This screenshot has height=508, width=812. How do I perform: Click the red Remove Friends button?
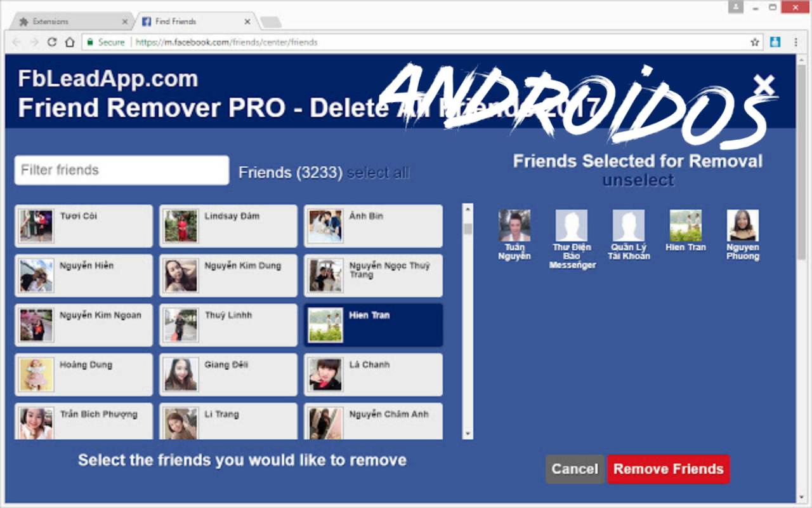(x=669, y=469)
